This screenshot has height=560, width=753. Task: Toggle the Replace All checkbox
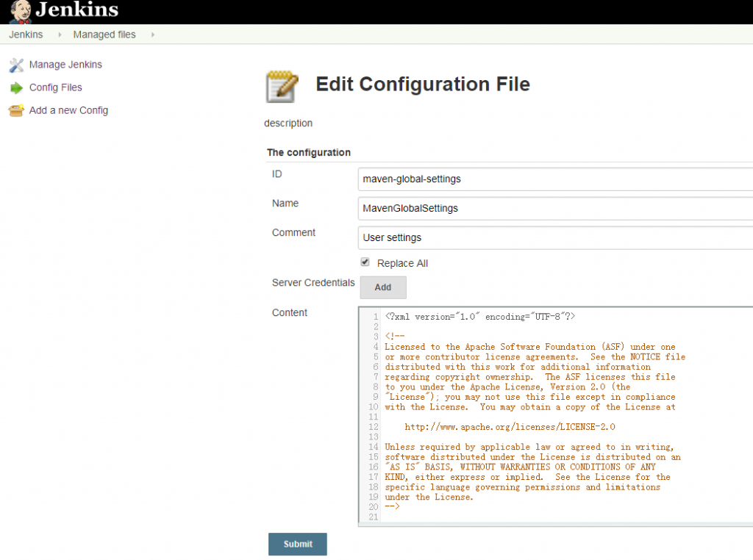tap(365, 262)
